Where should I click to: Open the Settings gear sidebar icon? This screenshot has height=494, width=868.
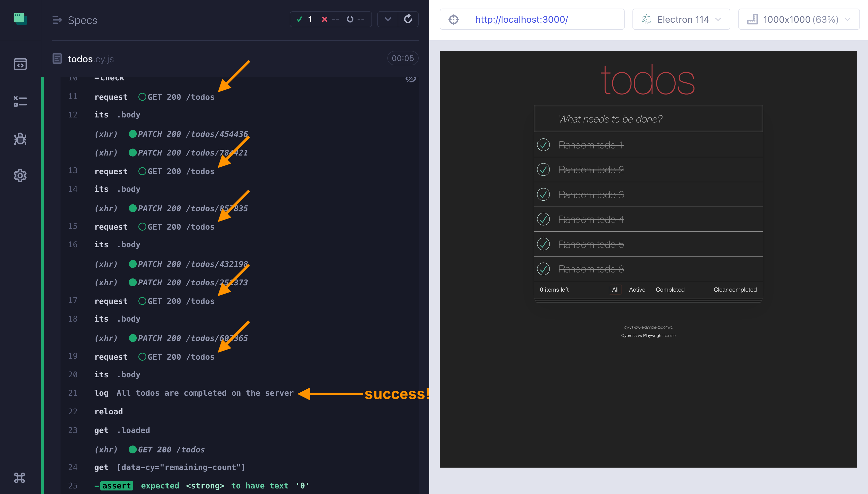click(x=20, y=175)
